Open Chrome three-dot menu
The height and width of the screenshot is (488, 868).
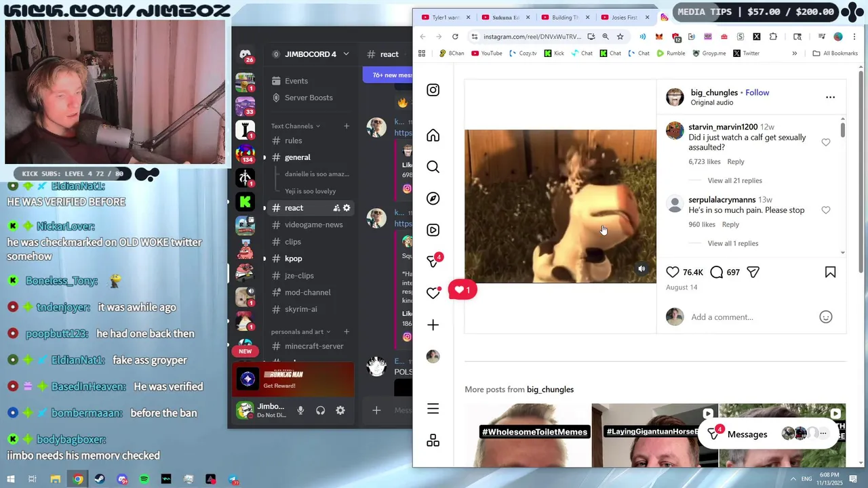(x=856, y=37)
